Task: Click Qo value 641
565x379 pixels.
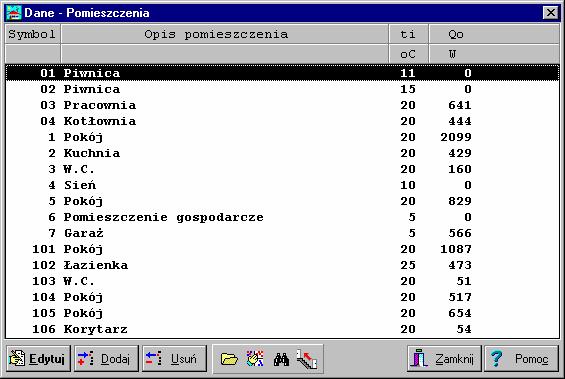Action: click(x=460, y=105)
